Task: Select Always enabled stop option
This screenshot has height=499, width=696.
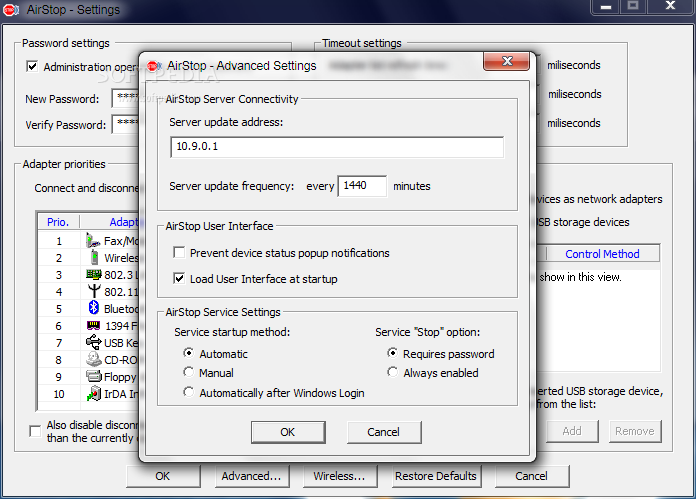Action: pos(392,372)
